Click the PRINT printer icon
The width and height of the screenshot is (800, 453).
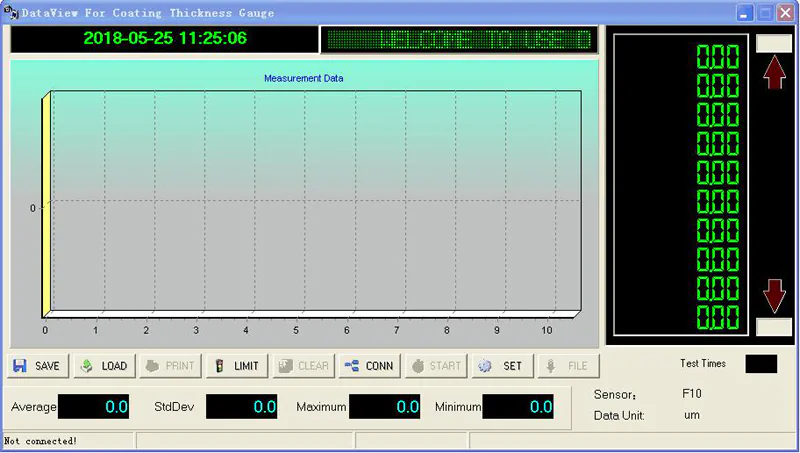152,366
